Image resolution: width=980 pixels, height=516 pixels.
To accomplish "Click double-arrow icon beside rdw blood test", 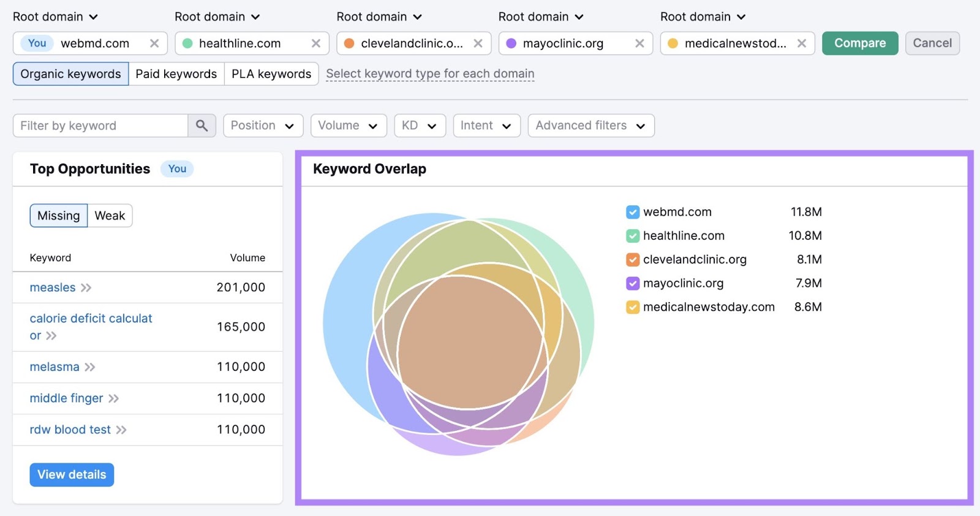I will 121,430.
